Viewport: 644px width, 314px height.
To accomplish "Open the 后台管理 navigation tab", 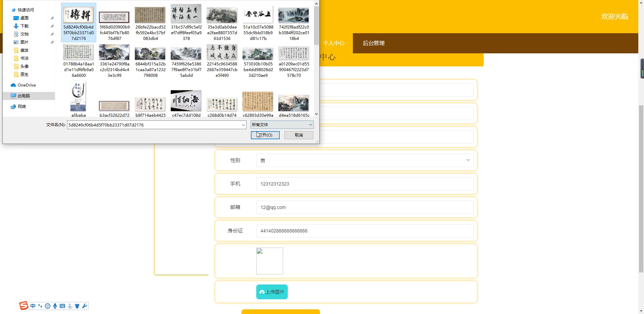I will pos(374,43).
